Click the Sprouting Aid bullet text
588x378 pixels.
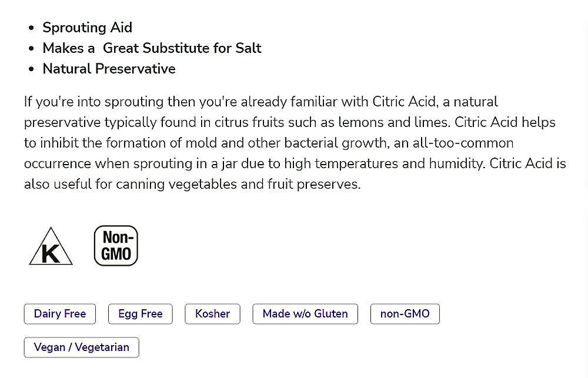(88, 28)
